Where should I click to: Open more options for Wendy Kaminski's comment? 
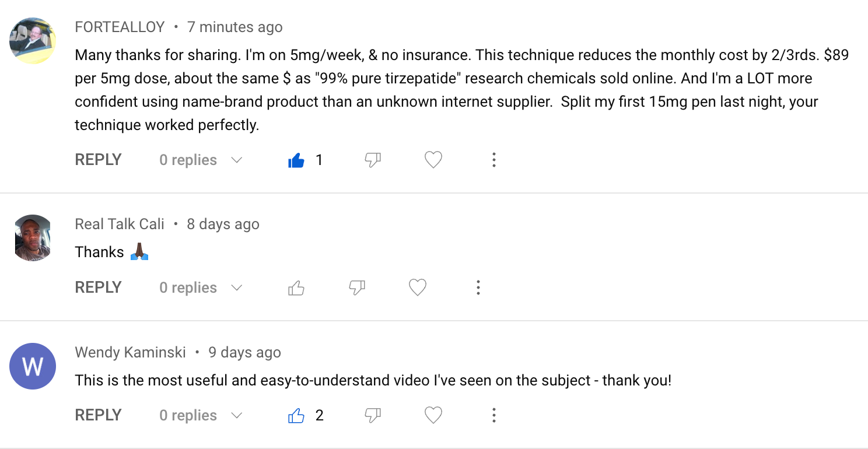(494, 415)
